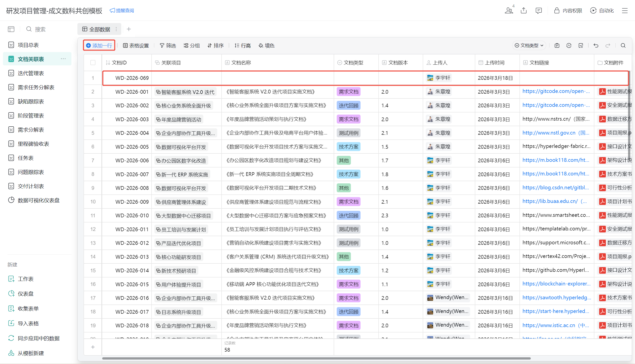635x364 pixels.
Task: Click the horizontal scrollbar at table bottom
Action: [316, 358]
